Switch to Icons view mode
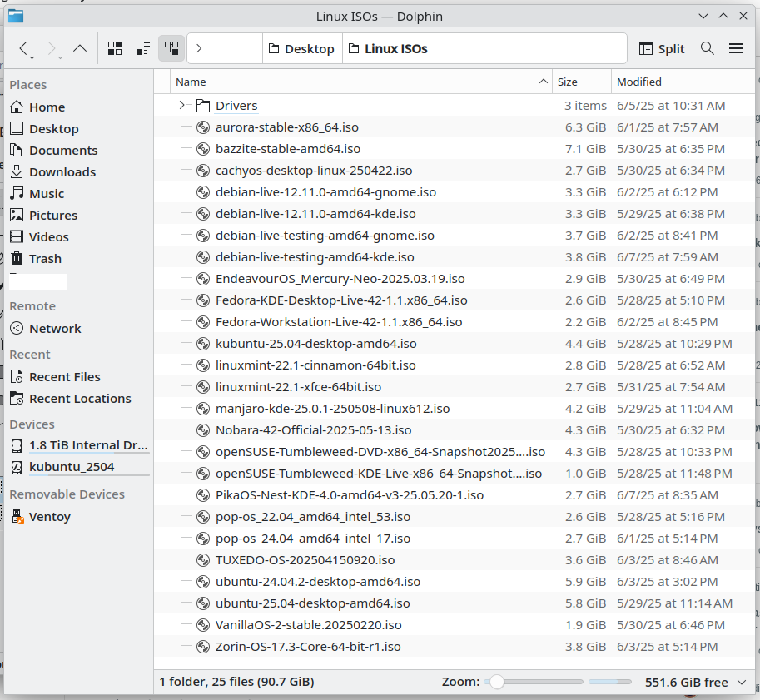Screen dimensions: 760x700 coord(115,48)
